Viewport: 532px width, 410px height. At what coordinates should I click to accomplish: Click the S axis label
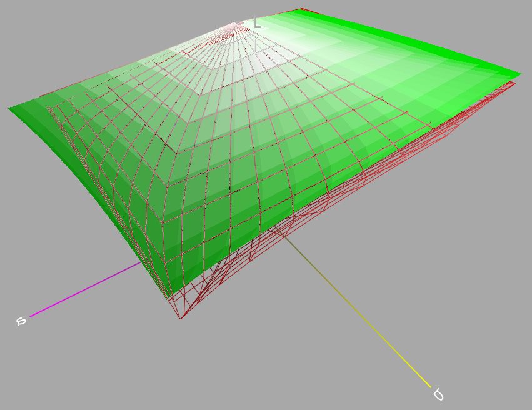click(21, 321)
